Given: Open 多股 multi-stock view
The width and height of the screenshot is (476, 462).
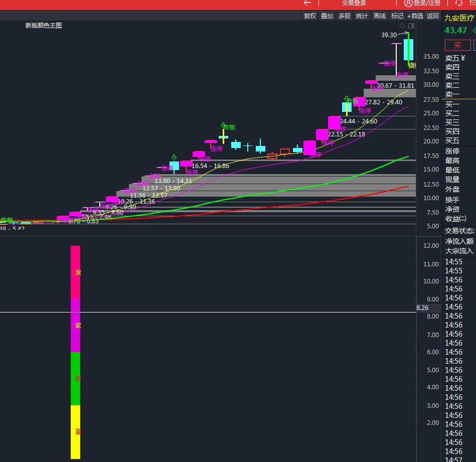Looking at the screenshot, I should [345, 16].
